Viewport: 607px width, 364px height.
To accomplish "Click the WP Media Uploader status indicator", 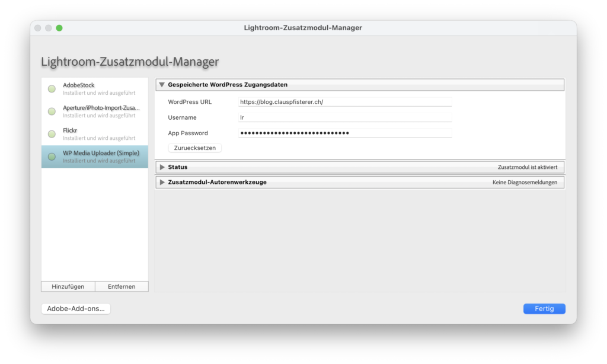I will point(52,157).
